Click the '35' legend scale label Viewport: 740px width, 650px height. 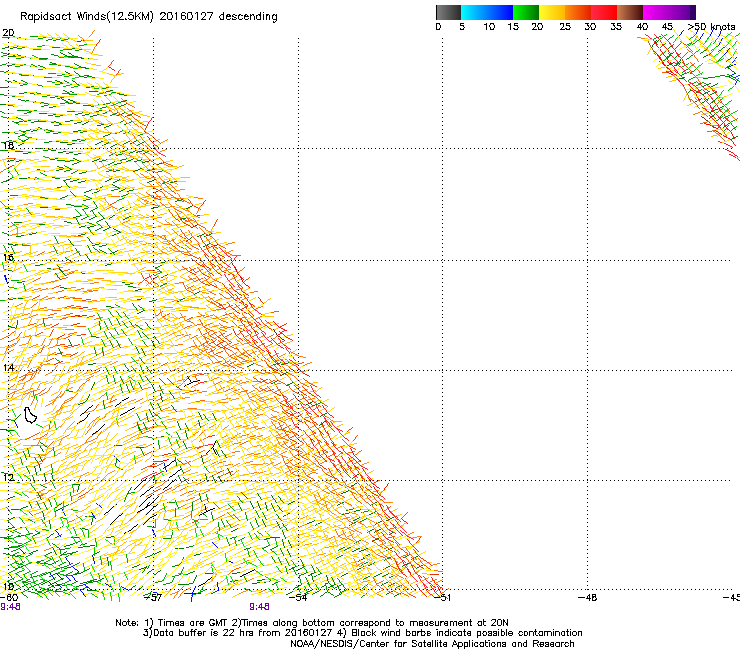(x=615, y=26)
